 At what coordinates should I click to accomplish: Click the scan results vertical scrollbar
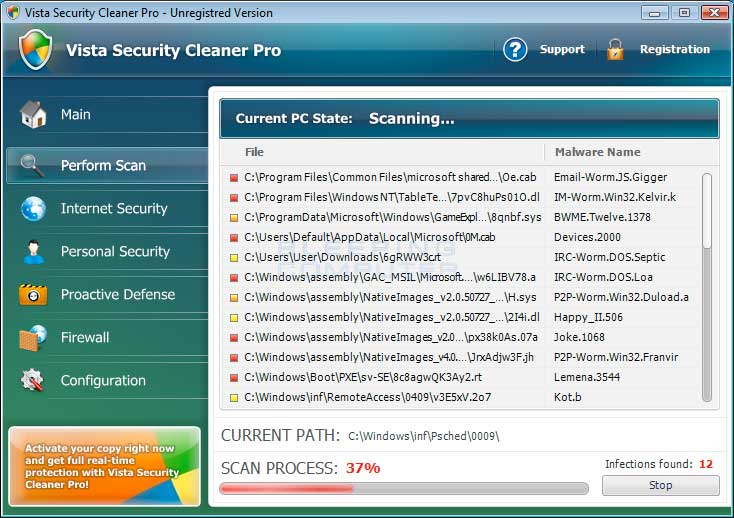(x=707, y=287)
